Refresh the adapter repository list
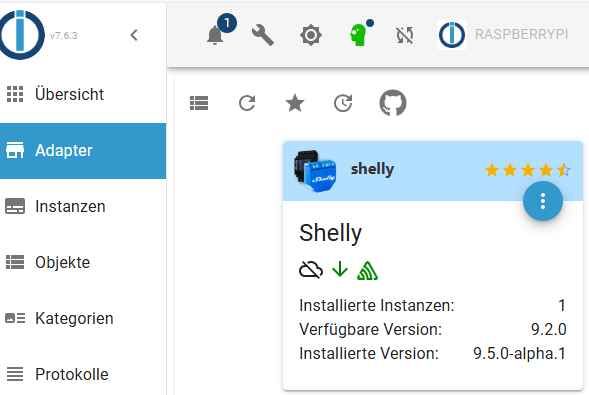Image resolution: width=589 pixels, height=395 pixels. click(247, 103)
